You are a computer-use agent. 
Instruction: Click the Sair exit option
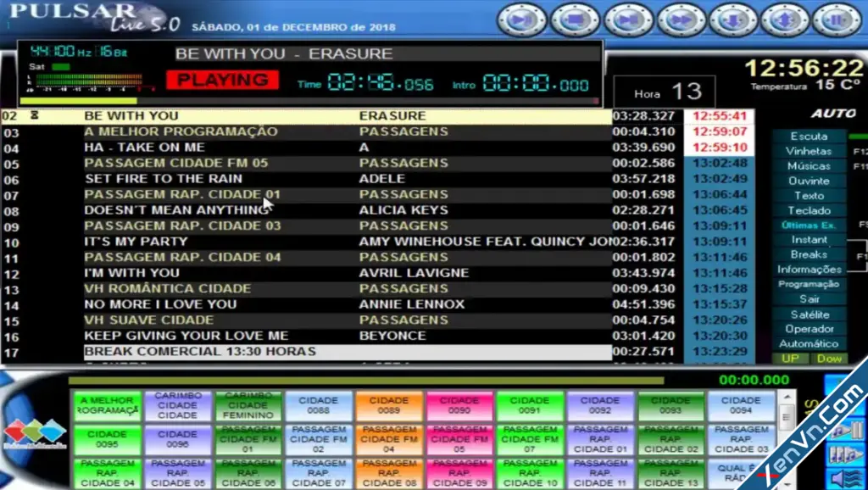[809, 299]
